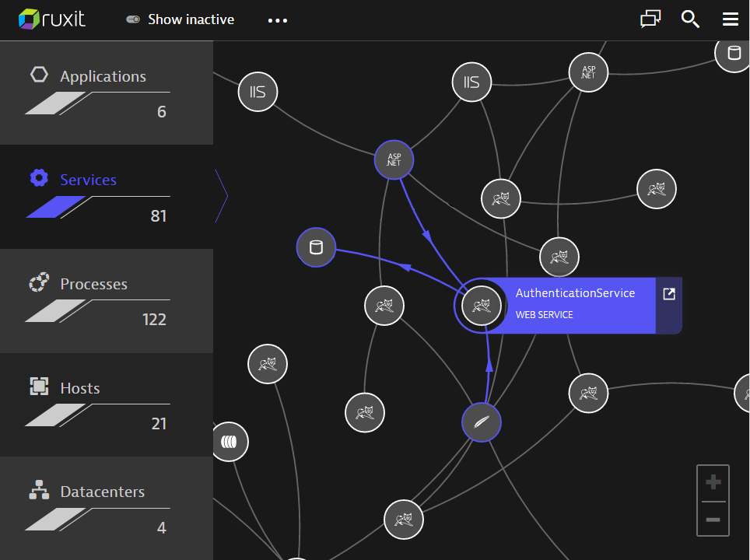
Task: Select the Tomcat node at bottom center
Action: click(404, 520)
